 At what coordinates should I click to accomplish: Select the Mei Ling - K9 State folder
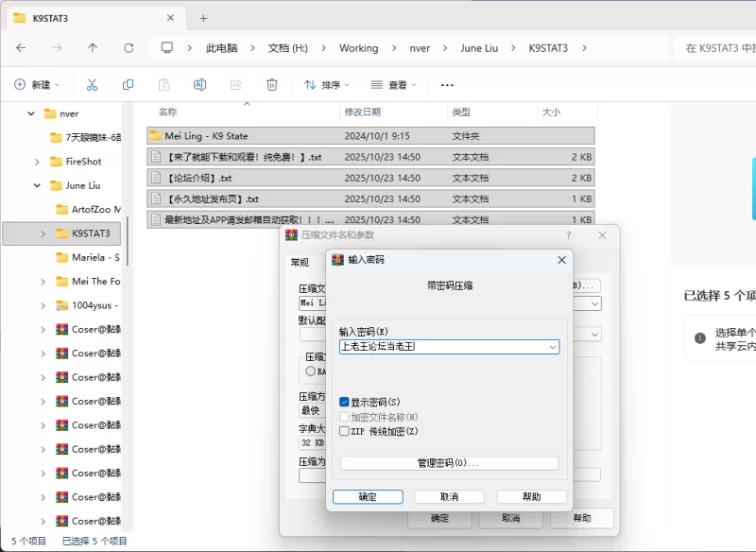206,136
